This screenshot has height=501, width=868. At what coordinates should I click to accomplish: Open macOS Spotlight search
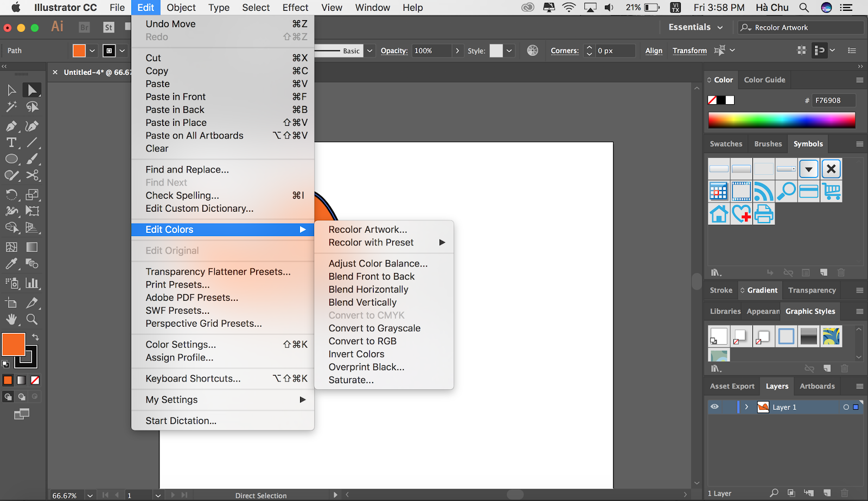coord(804,8)
